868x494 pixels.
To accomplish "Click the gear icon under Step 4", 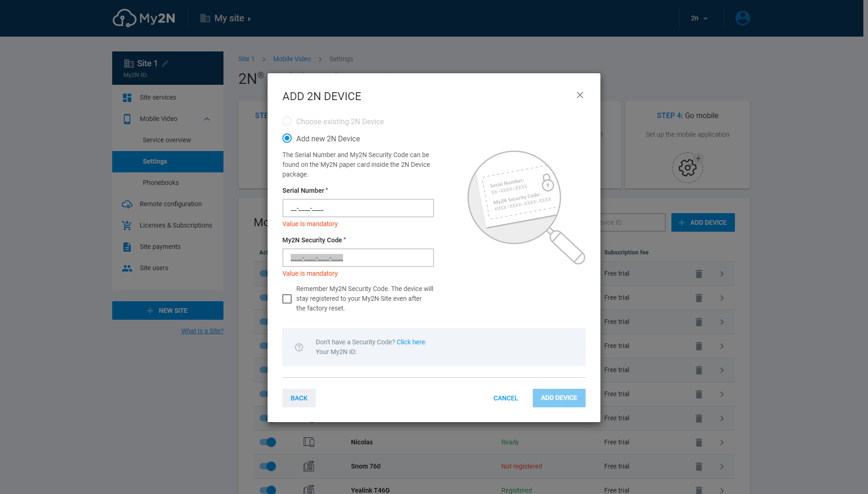I will click(x=687, y=168).
